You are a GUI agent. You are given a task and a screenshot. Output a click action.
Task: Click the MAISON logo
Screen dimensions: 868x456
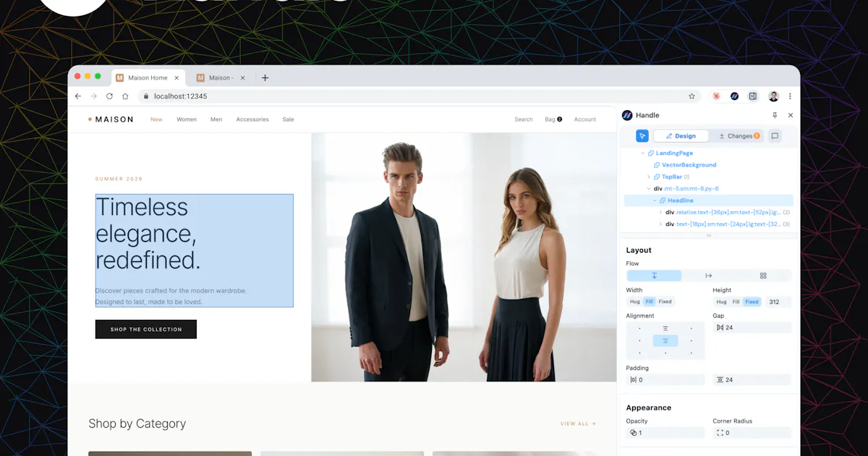[111, 119]
